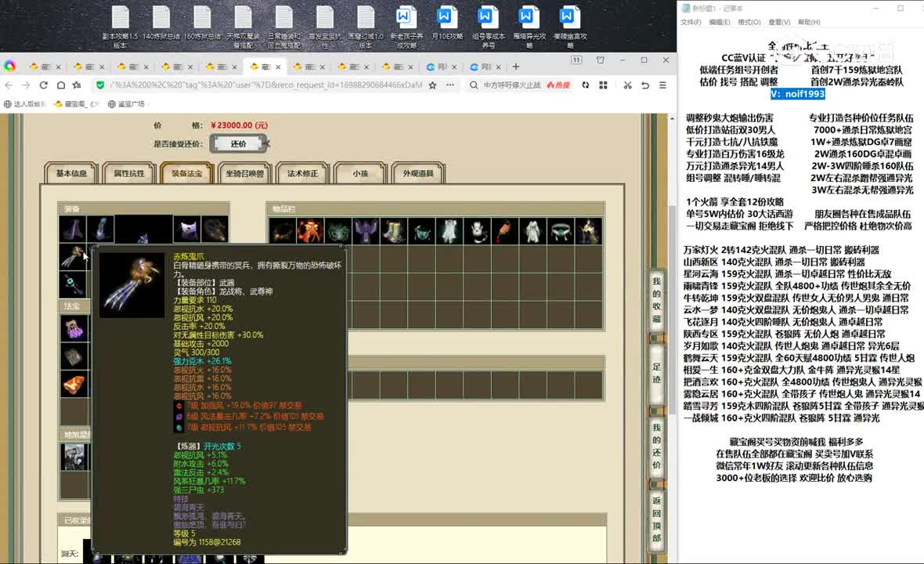Screen dimensions: 924x564
Task: Click the hot search 热搜 badge
Action: (x=558, y=85)
